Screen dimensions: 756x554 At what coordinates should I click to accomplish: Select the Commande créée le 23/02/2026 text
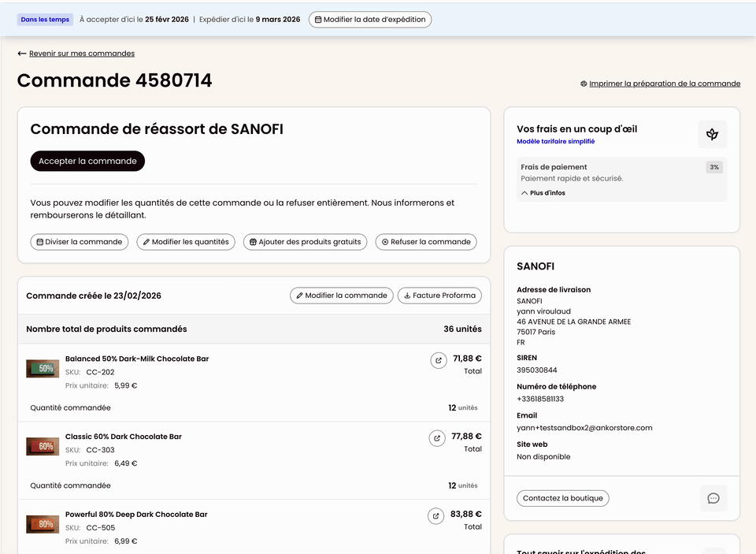coord(94,296)
